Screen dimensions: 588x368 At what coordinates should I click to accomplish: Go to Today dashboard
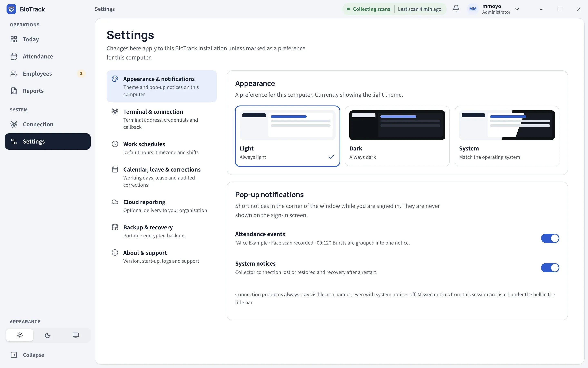48,39
